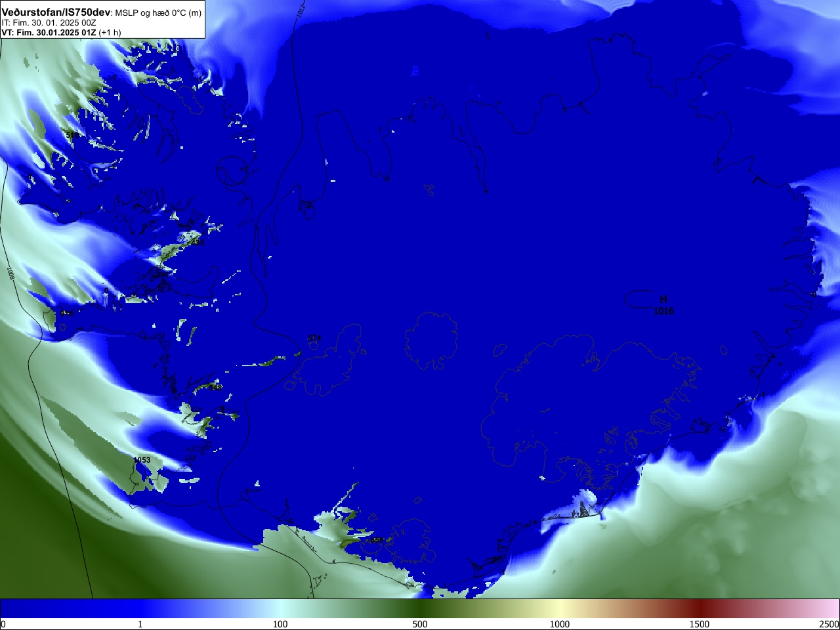Click the 135 height label on the map
Image resolution: width=840 pixels, height=630 pixels.
pos(198,242)
